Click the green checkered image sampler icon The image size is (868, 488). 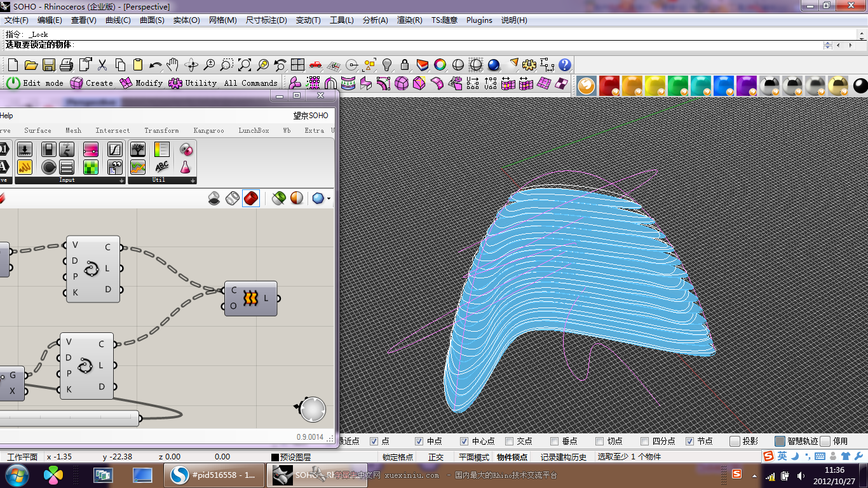click(x=91, y=167)
